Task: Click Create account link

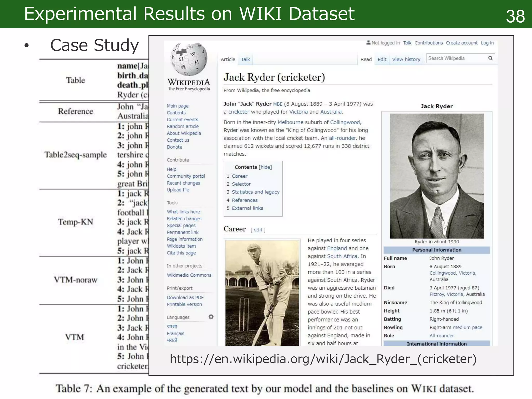Action: pyautogui.click(x=462, y=43)
